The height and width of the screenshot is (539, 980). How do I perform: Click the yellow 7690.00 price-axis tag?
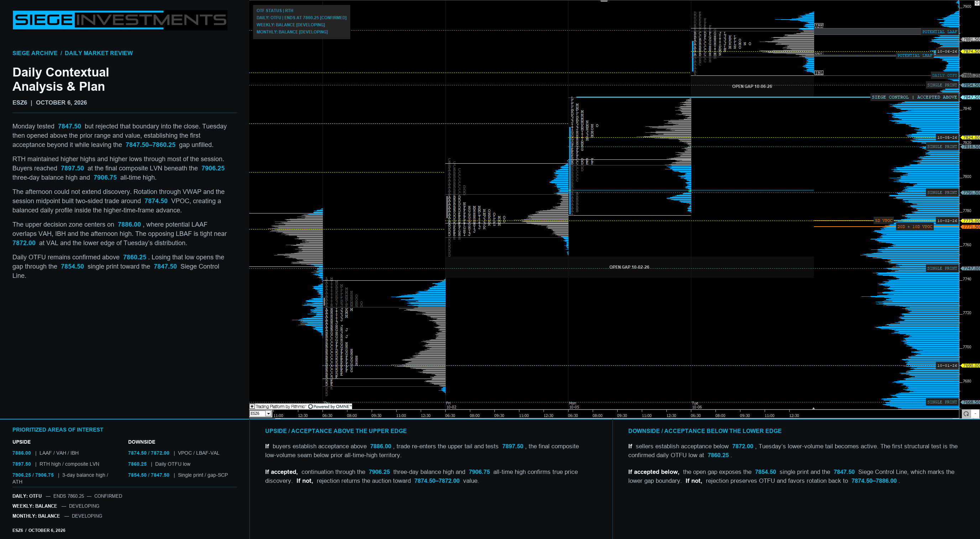click(970, 366)
